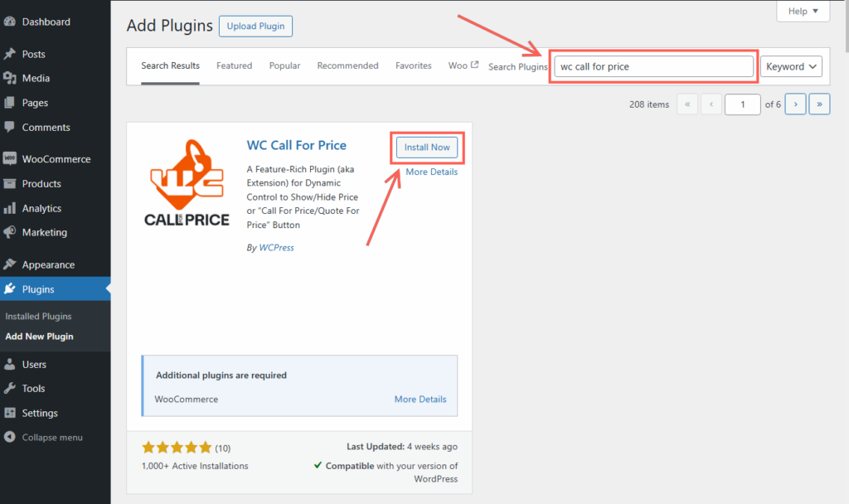849x504 pixels.
Task: Click the Settings sliders icon
Action: point(10,413)
